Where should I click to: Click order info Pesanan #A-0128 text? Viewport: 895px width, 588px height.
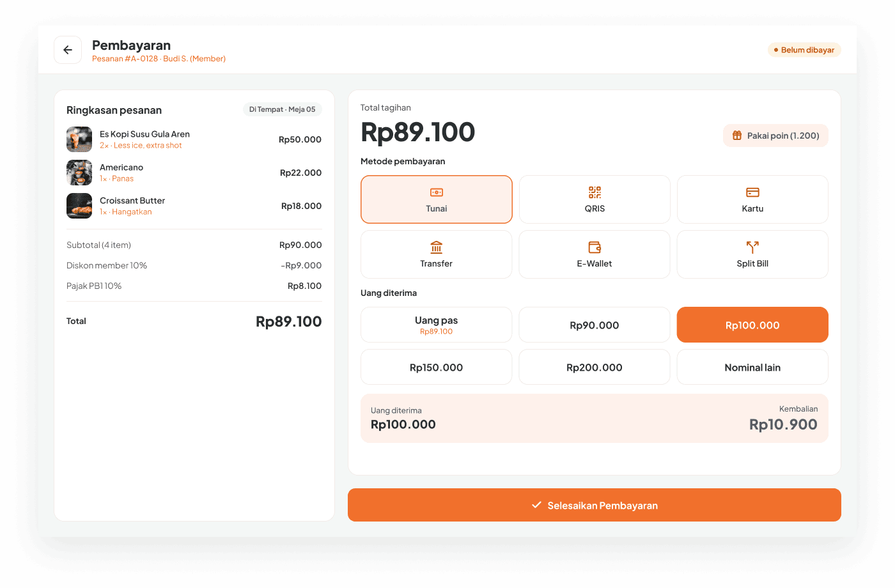click(x=159, y=59)
